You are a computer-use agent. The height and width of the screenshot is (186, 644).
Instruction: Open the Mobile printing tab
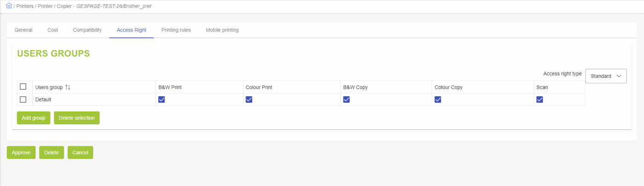(222, 30)
